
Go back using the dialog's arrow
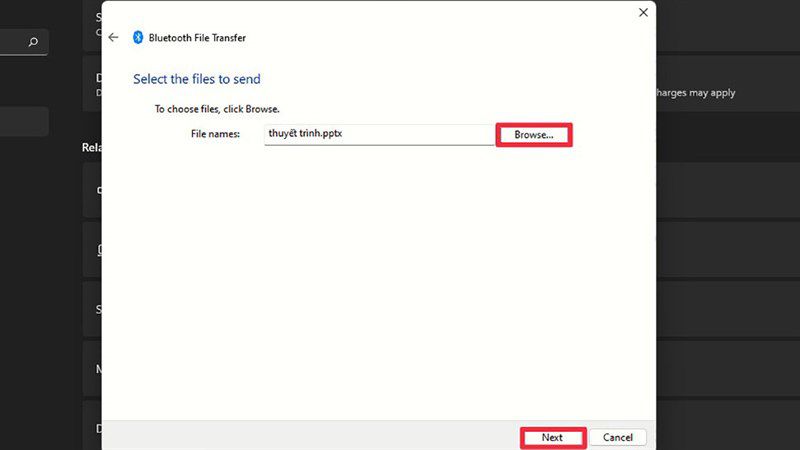(x=113, y=37)
